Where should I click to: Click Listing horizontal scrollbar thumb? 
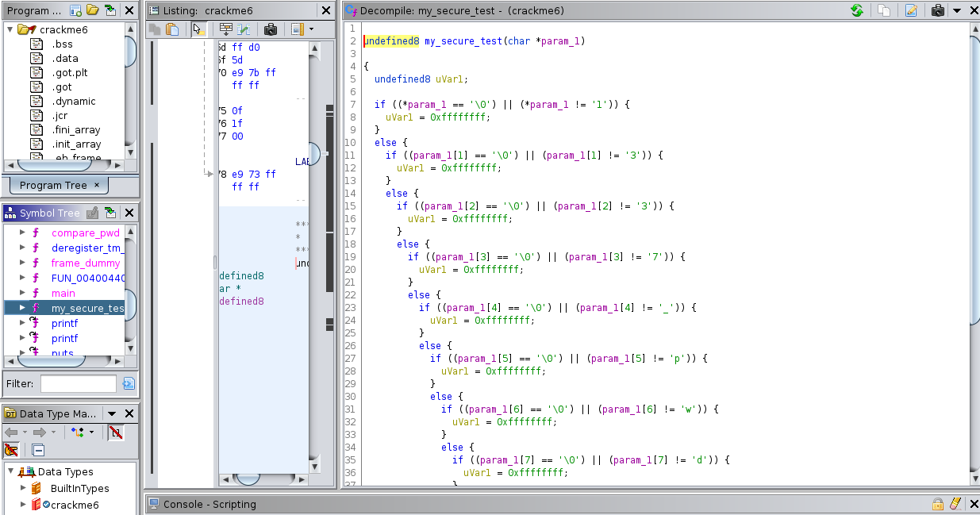248,479
